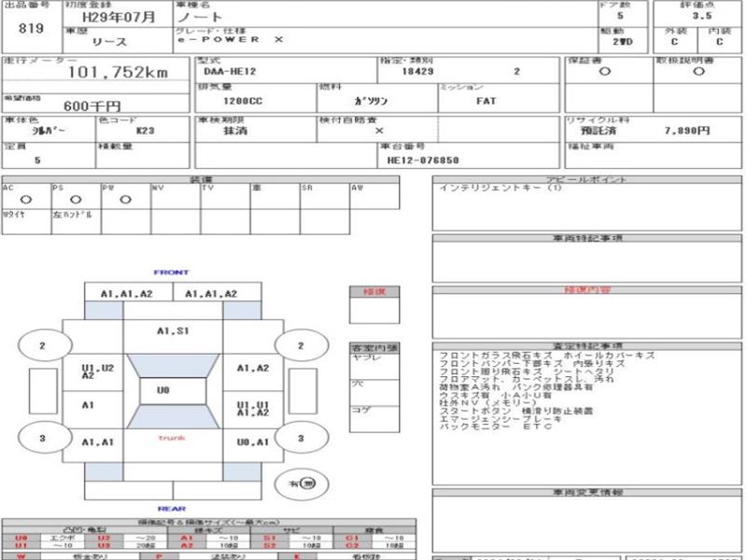
Task: Click the model code DAA-HE12
Action: (230, 72)
